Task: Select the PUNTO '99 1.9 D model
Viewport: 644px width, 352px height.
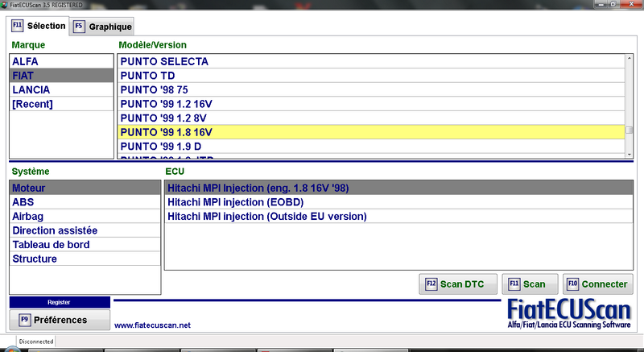Action: 371,147
